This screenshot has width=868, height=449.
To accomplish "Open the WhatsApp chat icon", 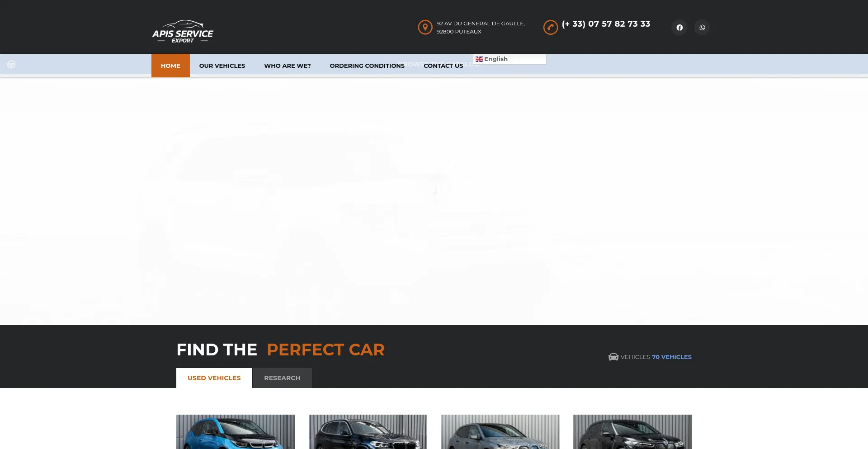I will tap(702, 28).
